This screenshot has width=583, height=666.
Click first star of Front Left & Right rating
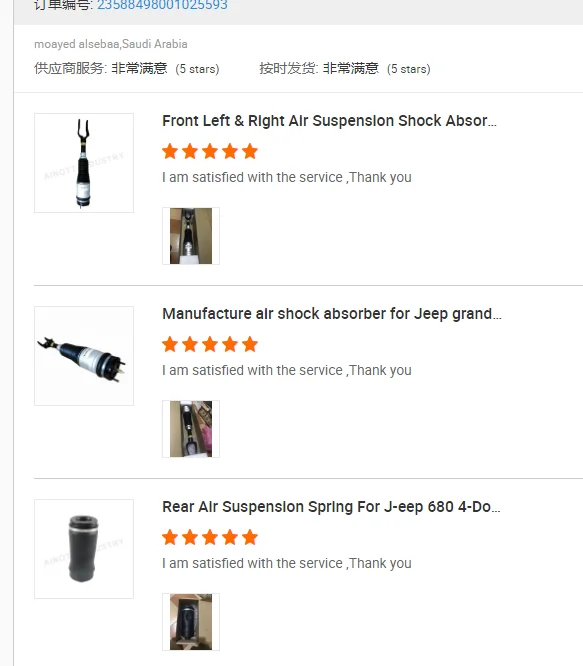pos(170,151)
